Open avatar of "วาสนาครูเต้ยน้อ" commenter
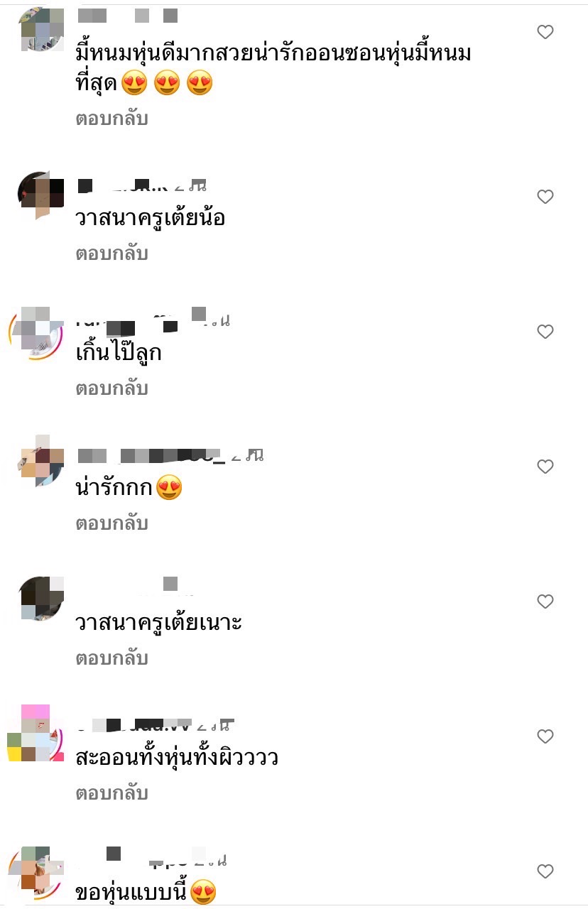The image size is (588, 909). click(40, 195)
